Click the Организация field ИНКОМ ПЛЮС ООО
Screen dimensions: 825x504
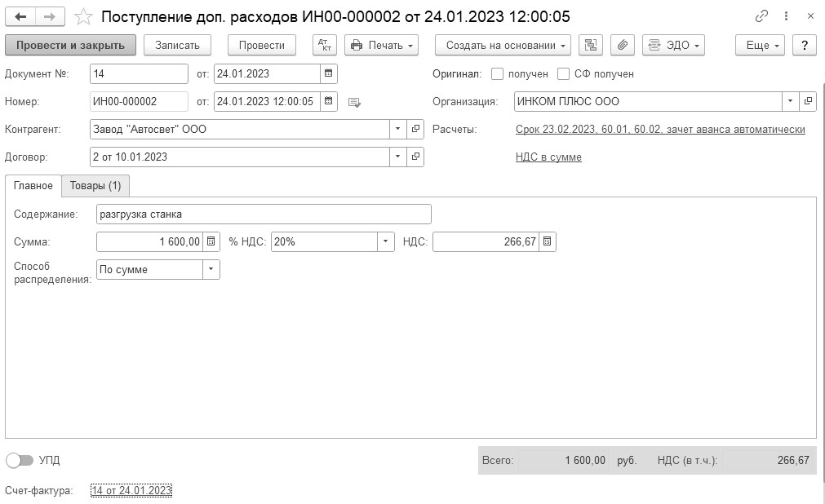(x=648, y=101)
